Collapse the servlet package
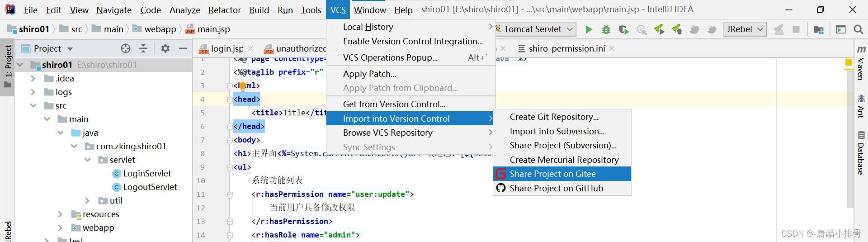868x242 pixels. (x=87, y=160)
